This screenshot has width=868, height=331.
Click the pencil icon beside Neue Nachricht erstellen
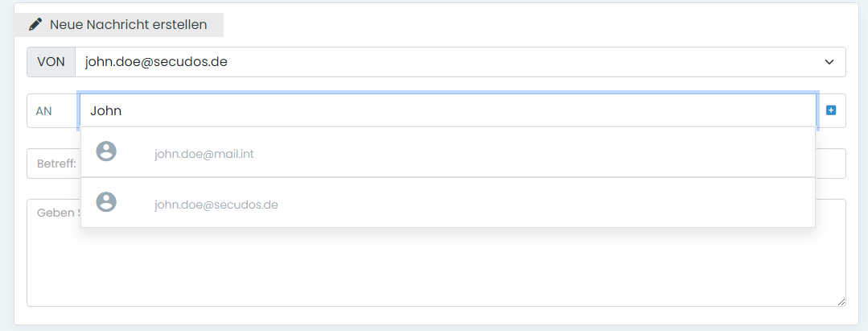coord(35,25)
